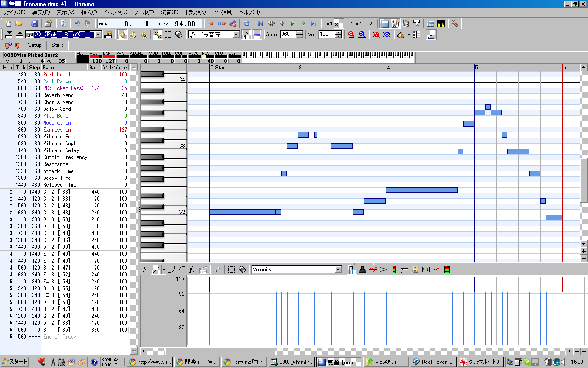Screen dimensions: 588x368
Task: Toggle x0.5 playback speed
Action: (x=328, y=23)
